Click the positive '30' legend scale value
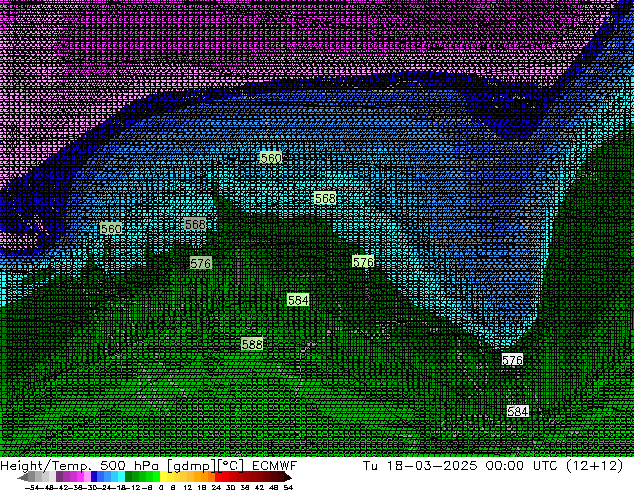This screenshot has height=490, width=634. coord(230,487)
